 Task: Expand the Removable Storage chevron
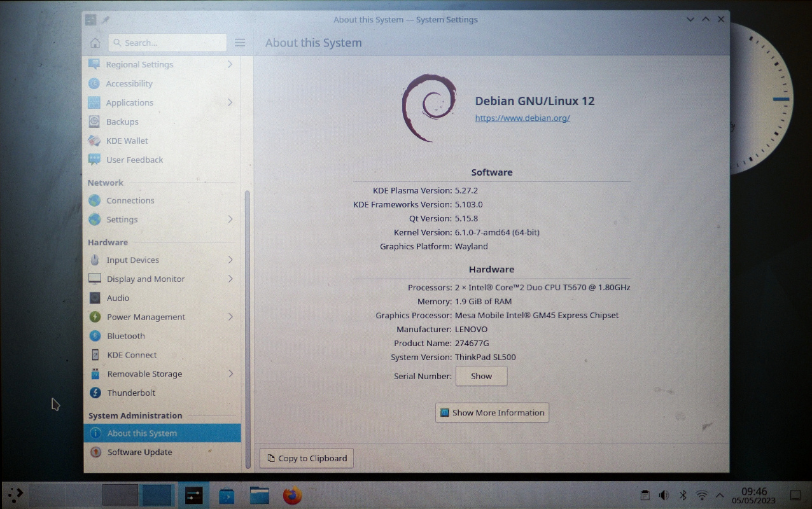[x=230, y=373]
